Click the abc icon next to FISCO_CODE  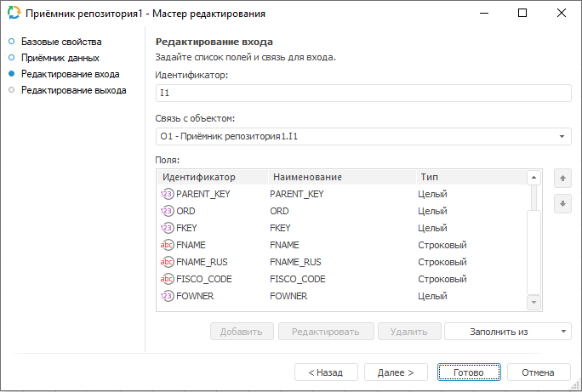[167, 279]
